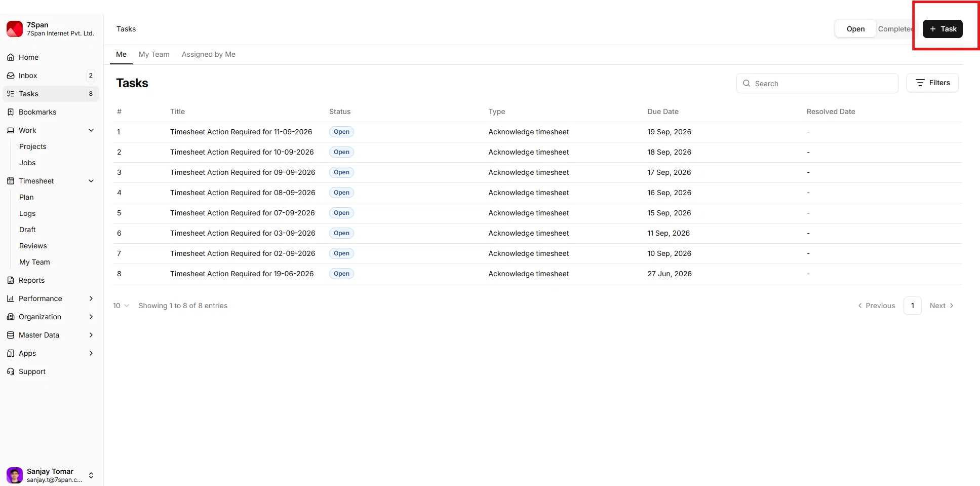Viewport: 980px width, 486px height.
Task: Expand the Organization submenu chevron
Action: [91, 317]
